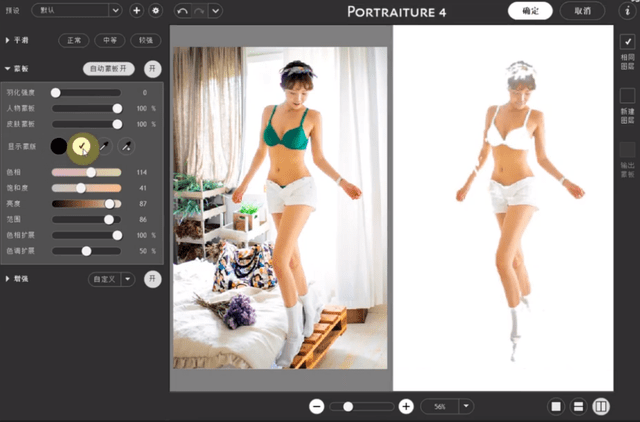
Task: Click the 色调扩展 slider handle
Action: (x=86, y=251)
